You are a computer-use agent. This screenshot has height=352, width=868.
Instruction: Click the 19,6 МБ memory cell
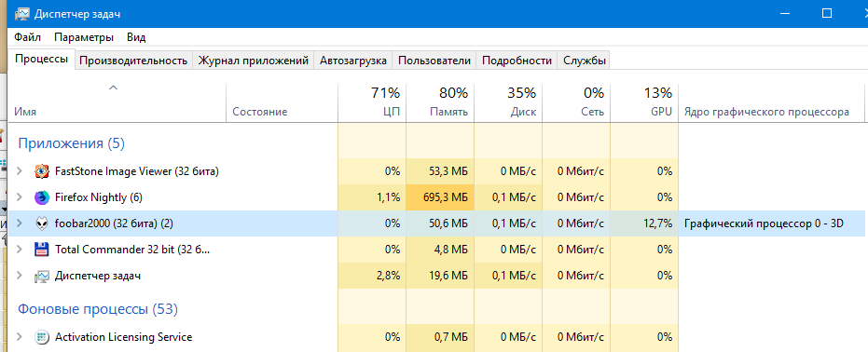(x=440, y=276)
